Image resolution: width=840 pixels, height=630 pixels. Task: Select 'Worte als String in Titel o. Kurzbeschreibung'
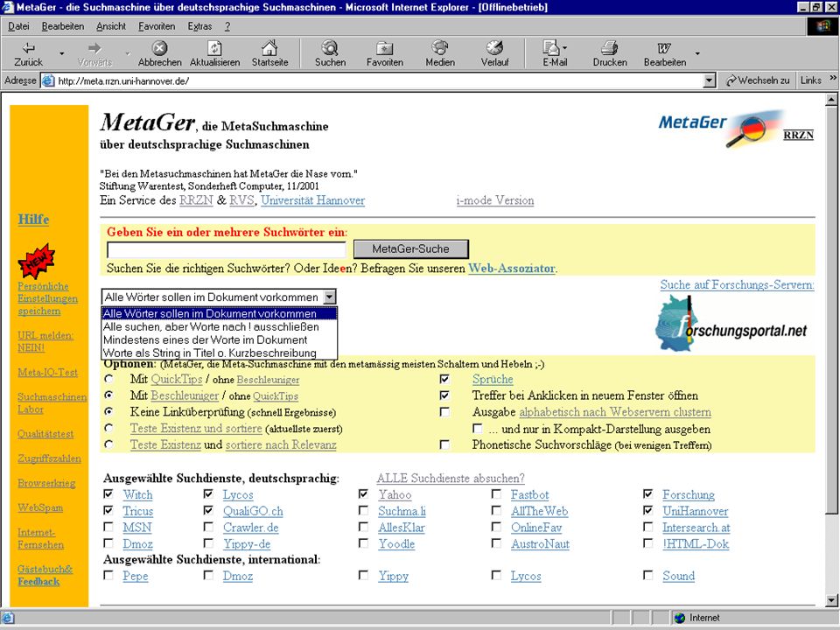tap(219, 353)
